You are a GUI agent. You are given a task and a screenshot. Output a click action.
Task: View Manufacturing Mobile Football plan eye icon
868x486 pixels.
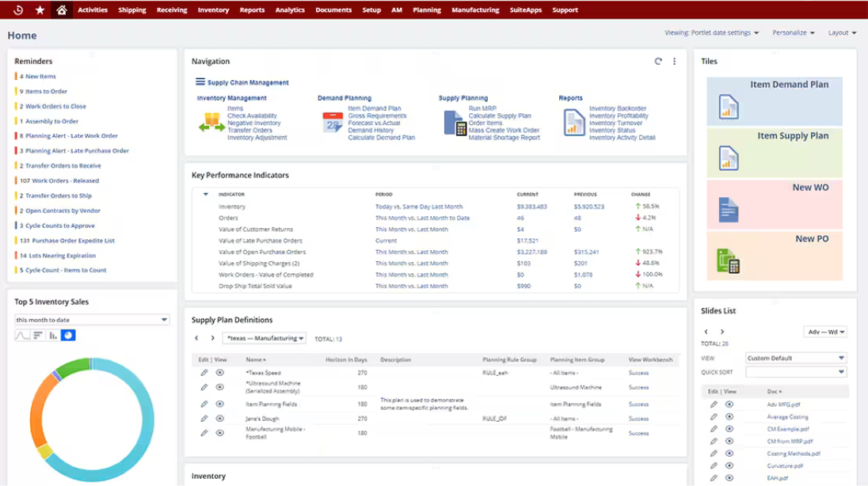tap(219, 433)
